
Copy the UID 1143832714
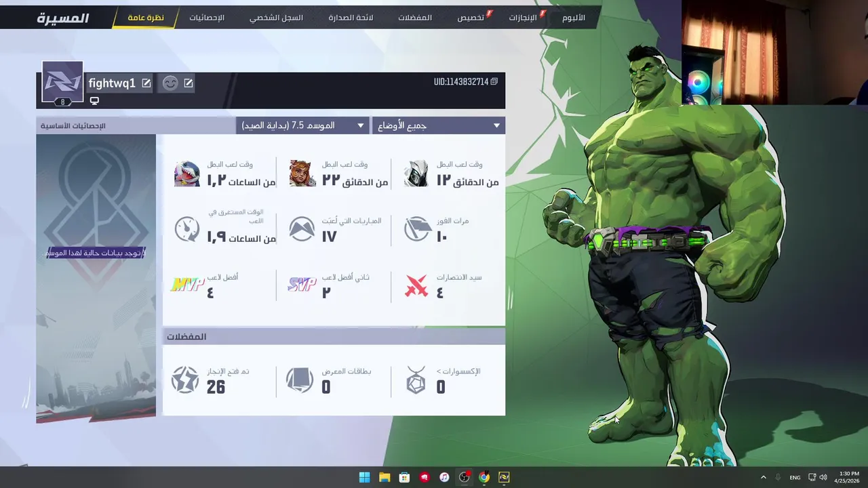pos(494,81)
